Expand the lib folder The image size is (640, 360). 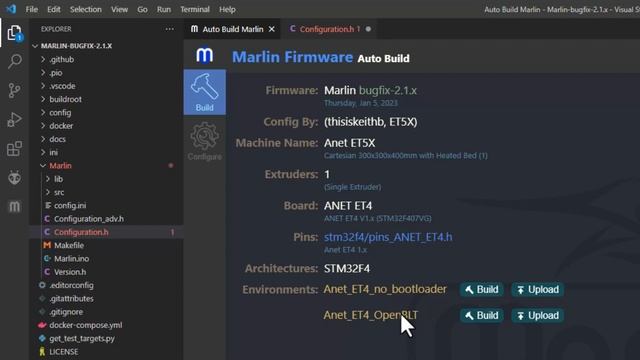[58, 179]
